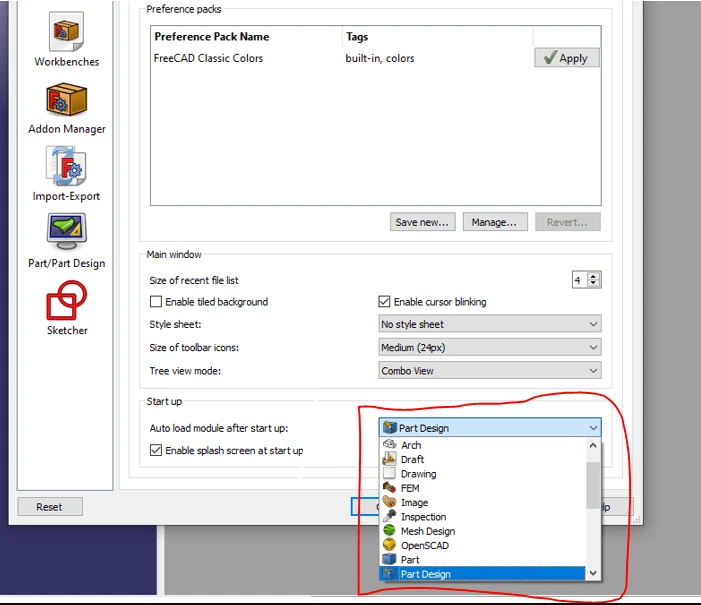Screen dimensions: 701x605
Task: Open the Tree view mode dropdown
Action: click(x=490, y=371)
